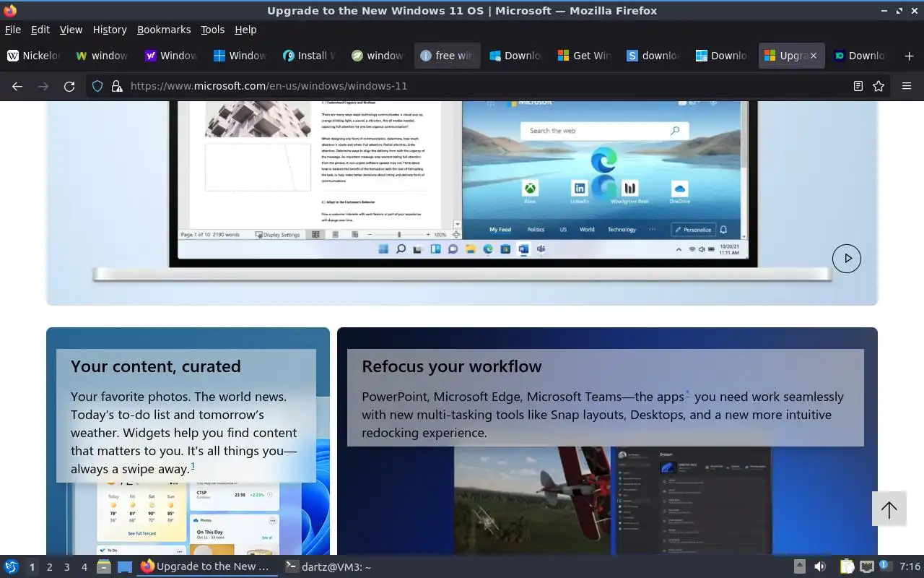
Task: Reload the current page
Action: 69,86
